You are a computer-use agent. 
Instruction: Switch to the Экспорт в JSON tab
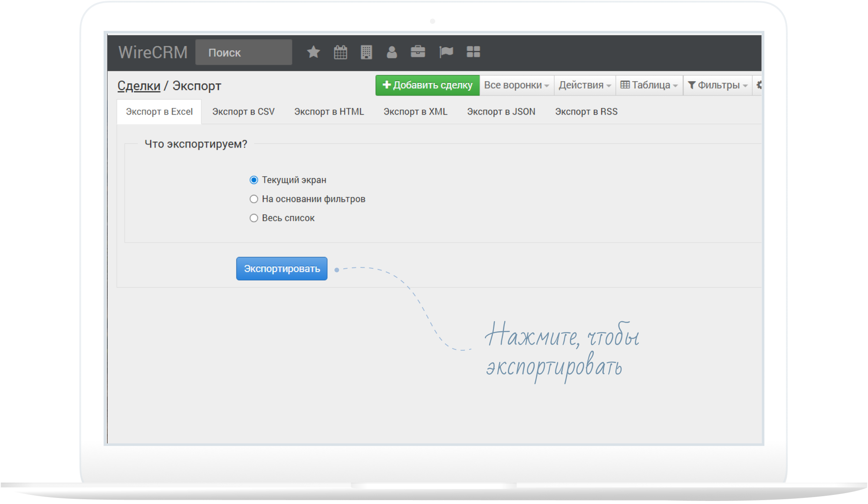501,112
